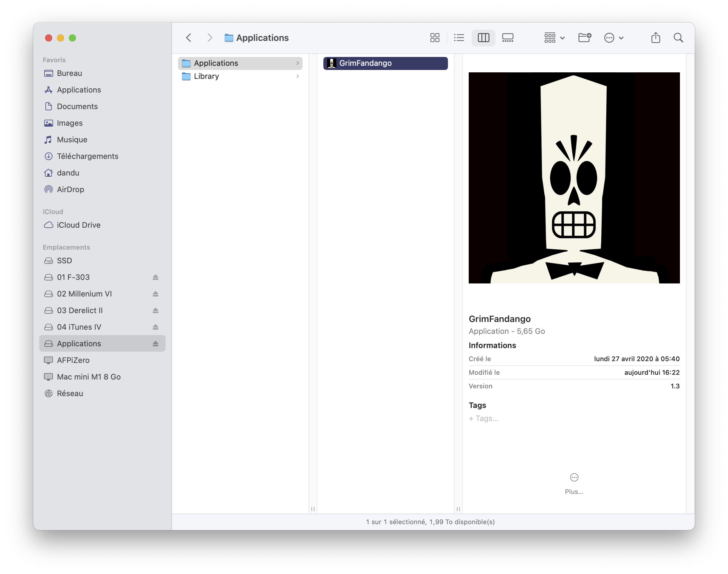This screenshot has height=574, width=728.
Task: Select the Applications volume under Emplacements
Action: [x=102, y=343]
